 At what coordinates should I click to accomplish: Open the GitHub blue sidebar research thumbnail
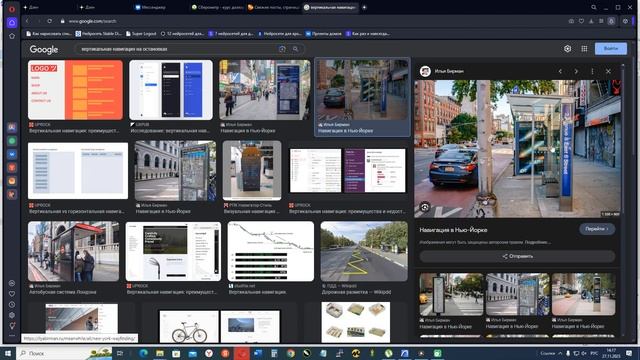click(171, 90)
